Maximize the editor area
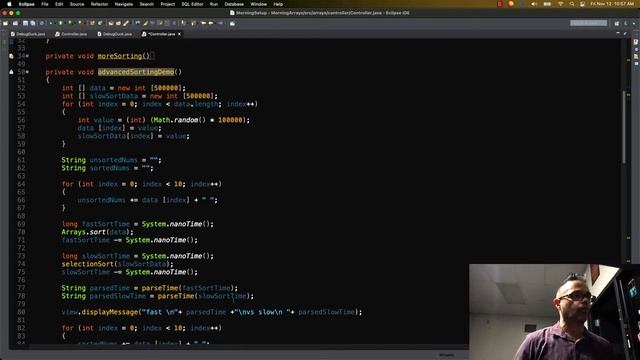This screenshot has height=360, width=640. tap(625, 33)
